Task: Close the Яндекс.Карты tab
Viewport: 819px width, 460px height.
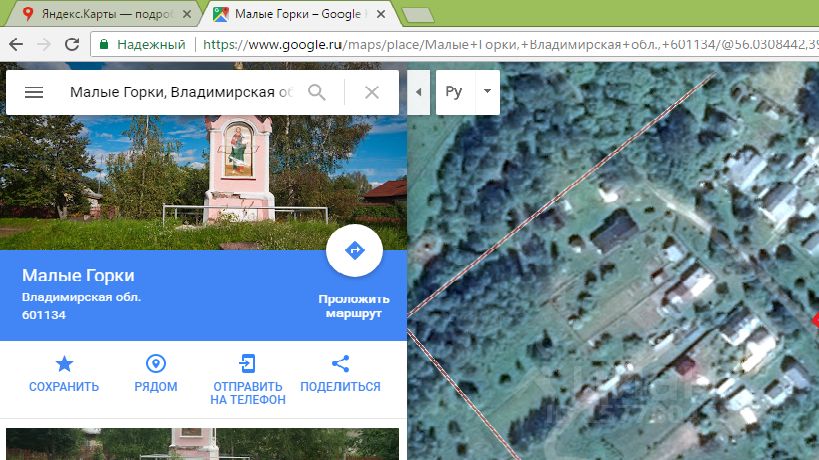Action: click(186, 15)
